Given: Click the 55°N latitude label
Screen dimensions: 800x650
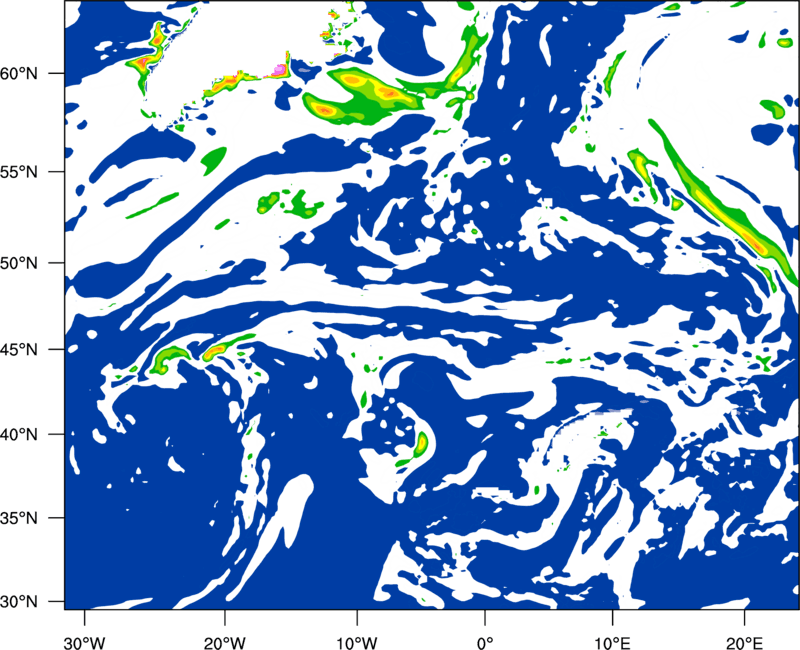Looking at the screenshot, I should click(19, 172).
